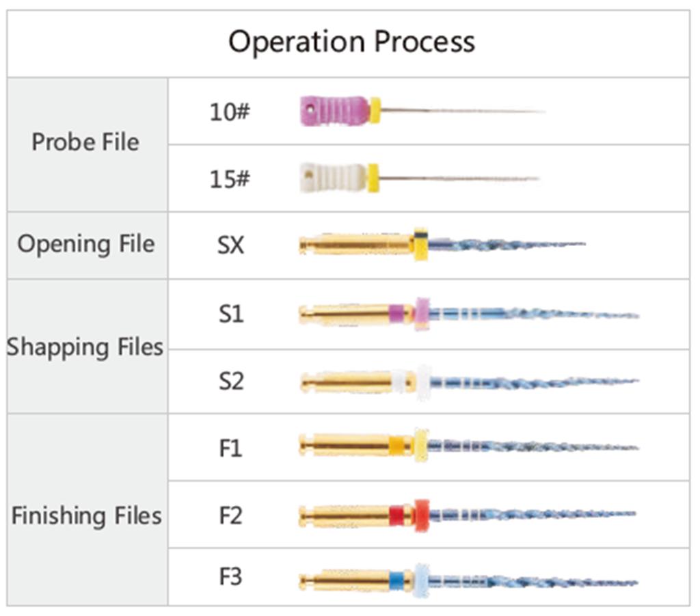
Task: Click the "Shapping Files" category cell
Action: pos(85,347)
